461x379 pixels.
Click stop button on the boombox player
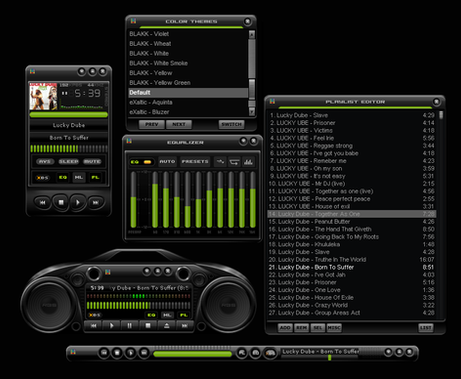click(x=148, y=326)
